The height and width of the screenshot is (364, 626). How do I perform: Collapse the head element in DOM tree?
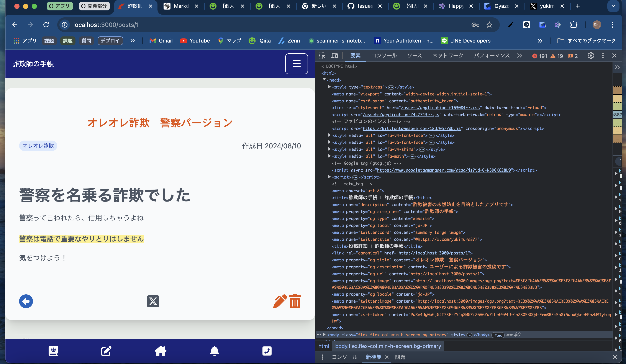pyautogui.click(x=324, y=80)
